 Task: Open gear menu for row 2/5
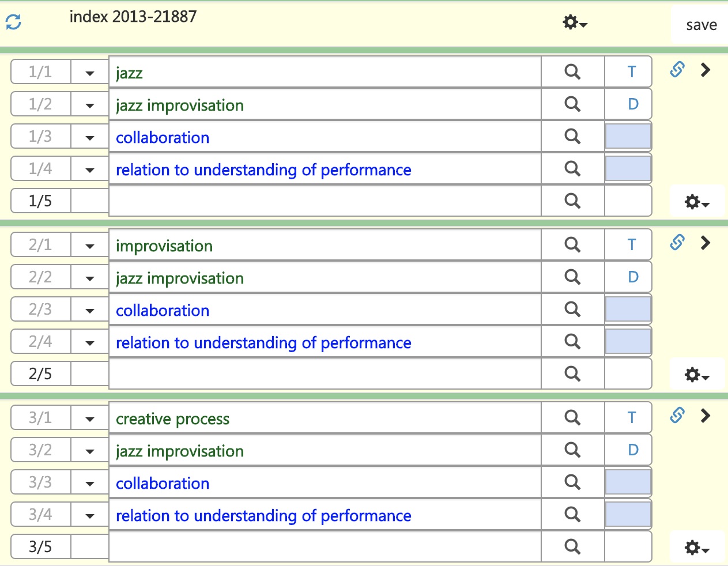tap(696, 375)
